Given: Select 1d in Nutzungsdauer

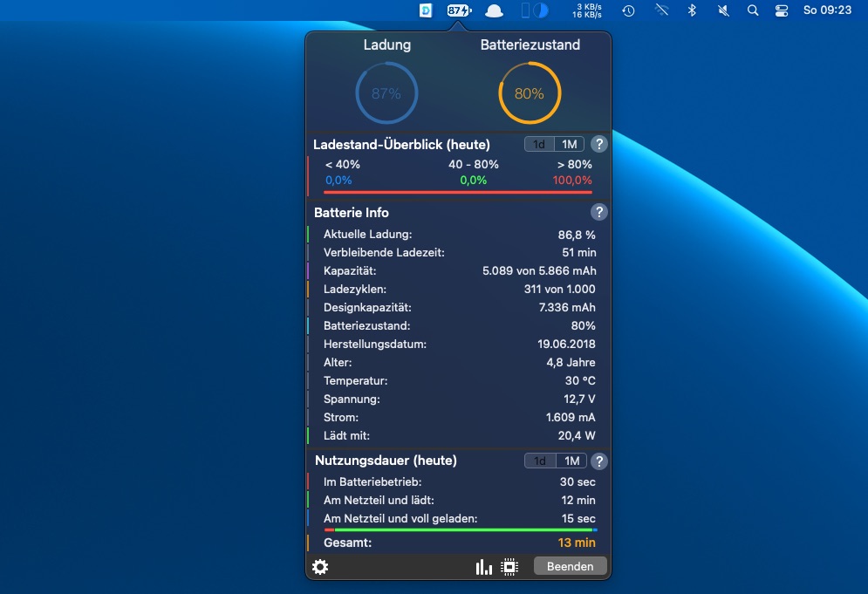Looking at the screenshot, I should [540, 461].
